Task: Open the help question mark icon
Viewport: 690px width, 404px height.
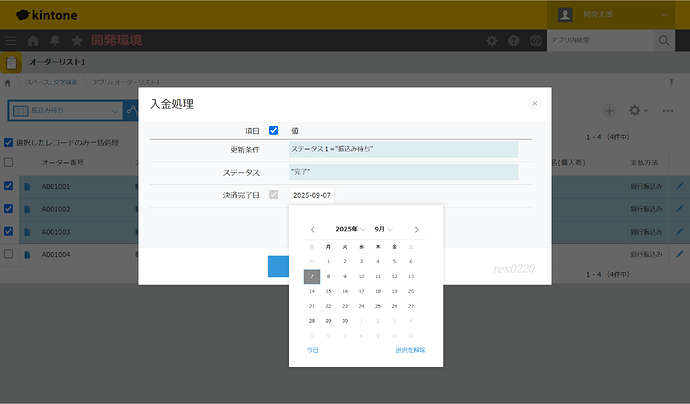Action: click(514, 41)
